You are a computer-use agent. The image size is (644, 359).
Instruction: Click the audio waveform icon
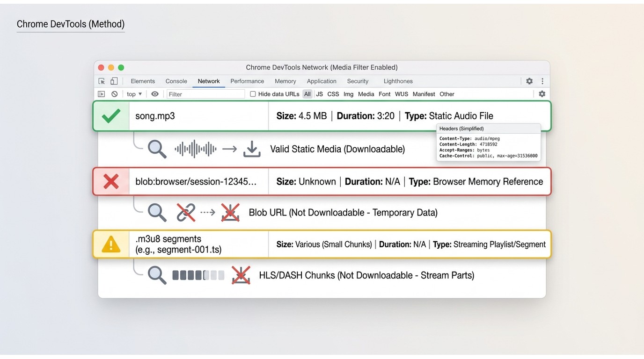point(196,149)
